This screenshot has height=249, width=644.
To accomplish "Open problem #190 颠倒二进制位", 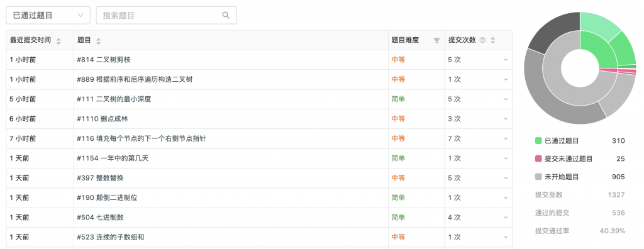I will pos(107,198).
